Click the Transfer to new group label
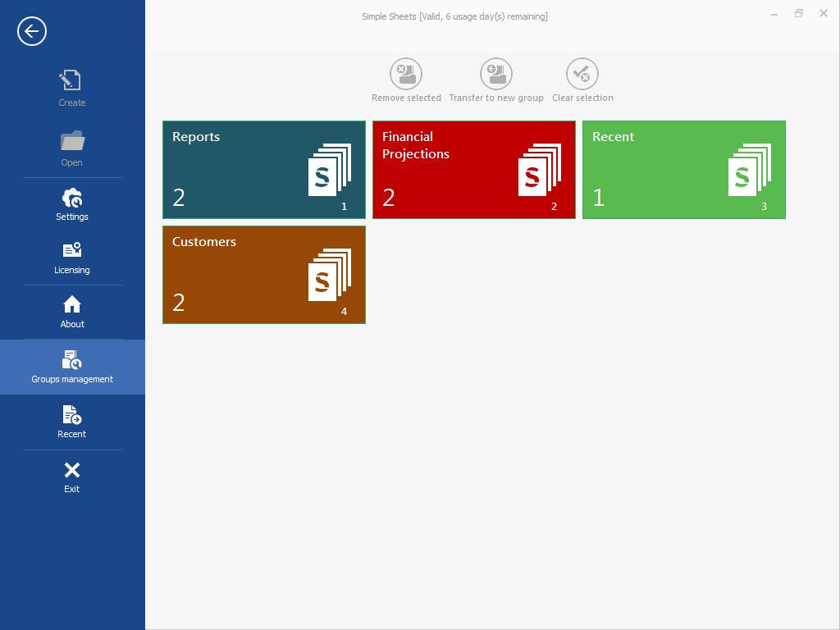This screenshot has height=630, width=840. click(496, 98)
